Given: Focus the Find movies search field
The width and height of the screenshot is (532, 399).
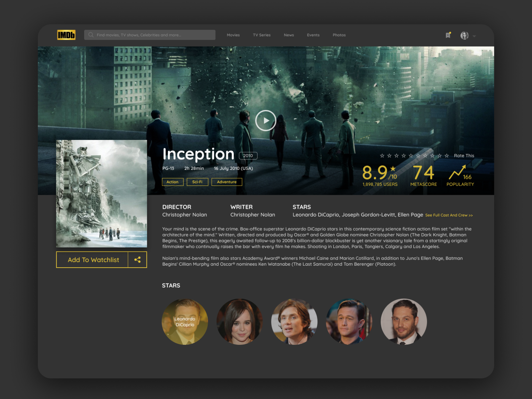Looking at the screenshot, I should tap(150, 35).
